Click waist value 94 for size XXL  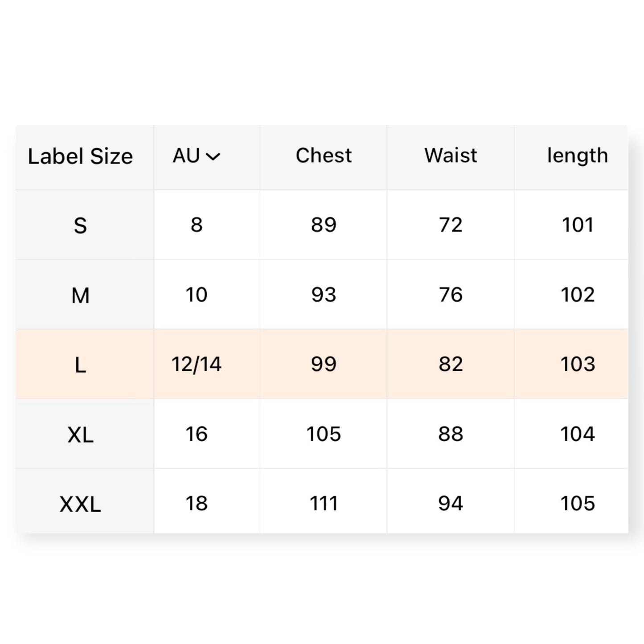tap(451, 503)
